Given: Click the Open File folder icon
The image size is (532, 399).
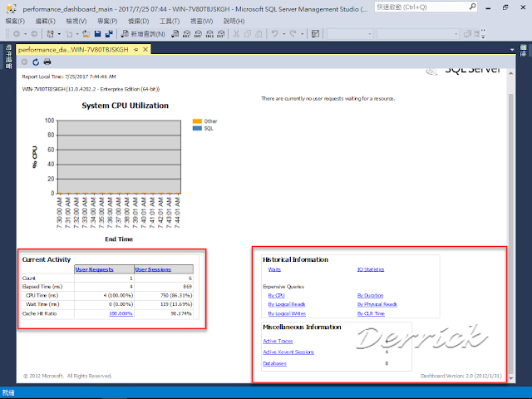Looking at the screenshot, I should pyautogui.click(x=86, y=33).
